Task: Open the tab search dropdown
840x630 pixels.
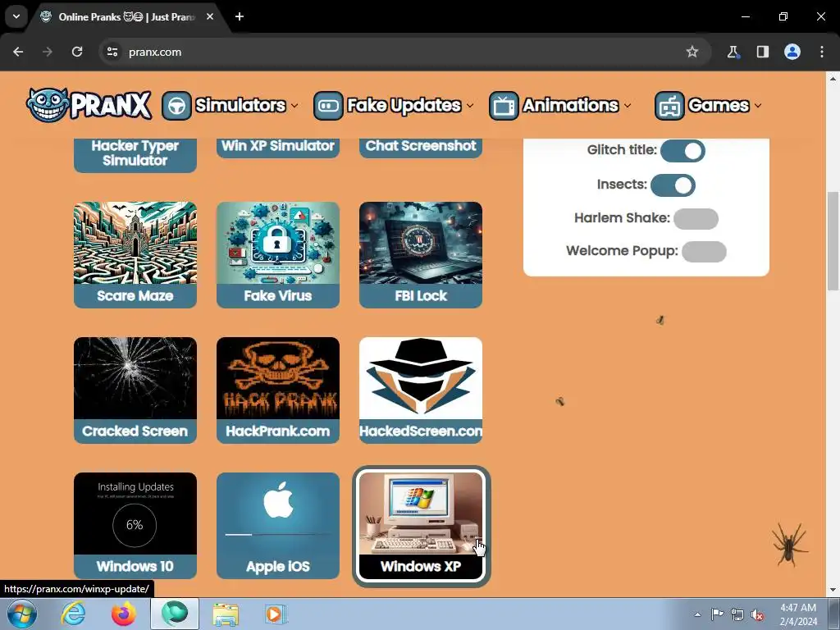Action: point(16,16)
